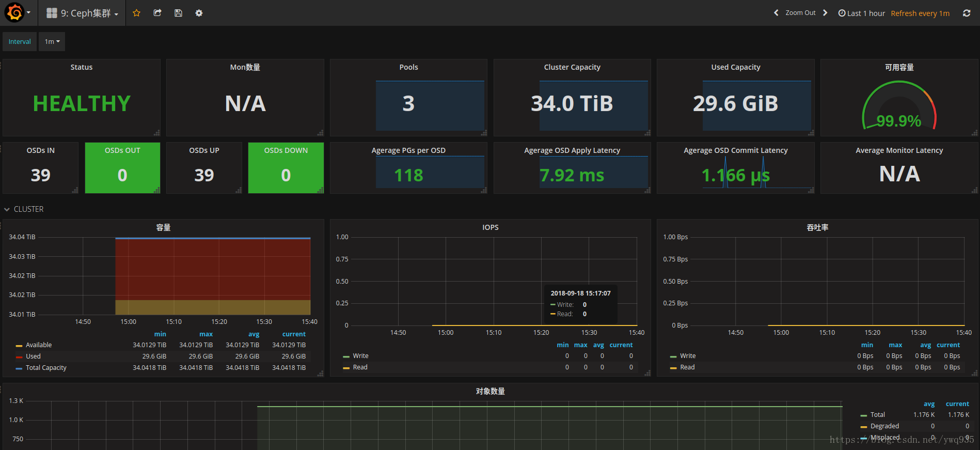Sort 容量 legend by min column

[x=160, y=334]
